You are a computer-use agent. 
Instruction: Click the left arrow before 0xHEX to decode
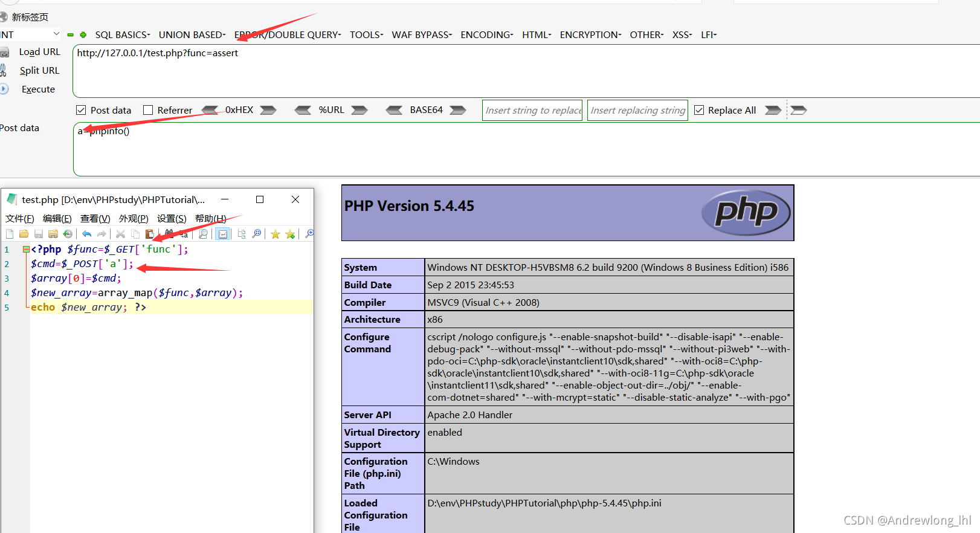tap(210, 110)
